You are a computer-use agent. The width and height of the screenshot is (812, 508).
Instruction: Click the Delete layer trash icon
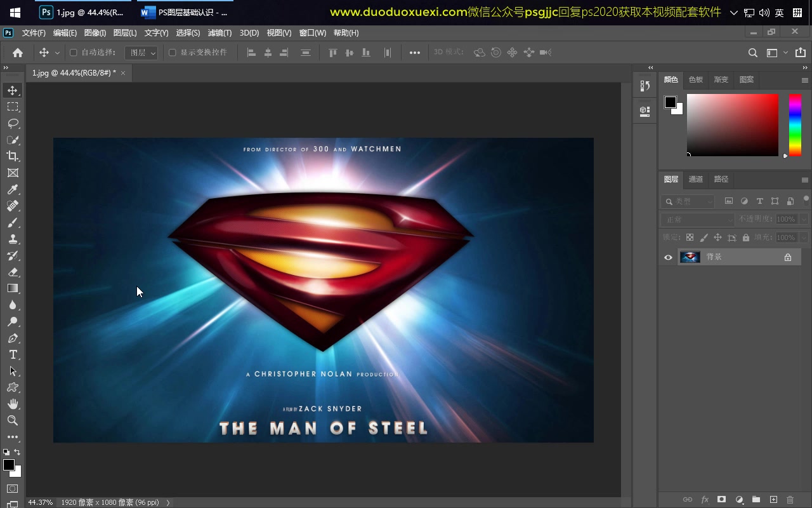[x=790, y=500]
